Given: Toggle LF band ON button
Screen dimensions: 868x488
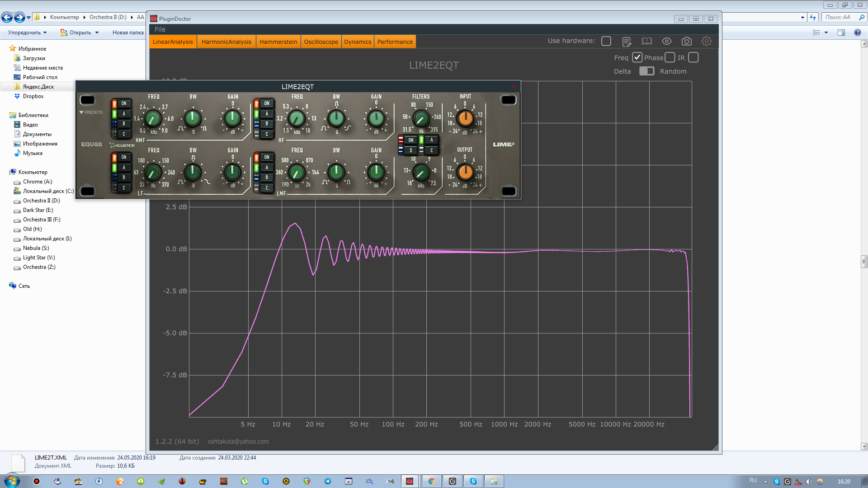Looking at the screenshot, I should point(124,157).
